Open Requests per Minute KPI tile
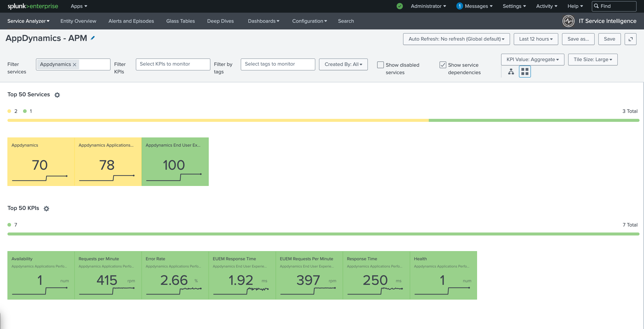644x329 pixels. pyautogui.click(x=108, y=275)
